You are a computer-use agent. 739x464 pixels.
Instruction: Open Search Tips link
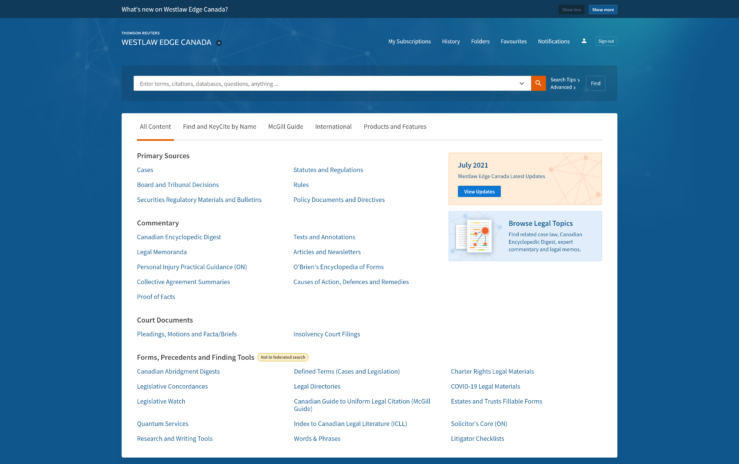point(565,80)
